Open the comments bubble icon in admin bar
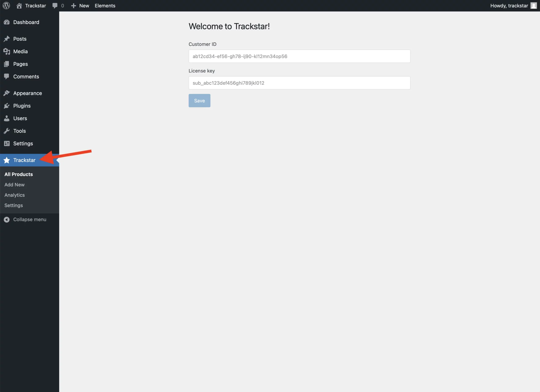Viewport: 540px width, 392px height. pos(55,6)
